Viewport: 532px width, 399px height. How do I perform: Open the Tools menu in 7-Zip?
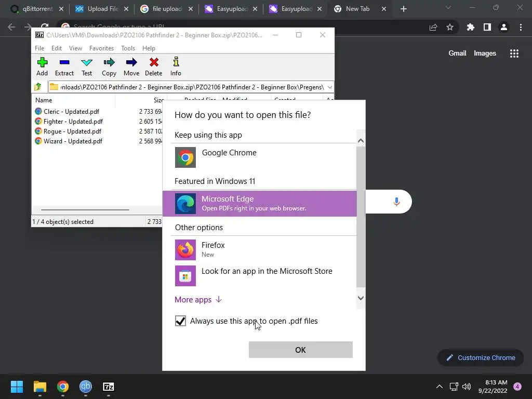(128, 48)
